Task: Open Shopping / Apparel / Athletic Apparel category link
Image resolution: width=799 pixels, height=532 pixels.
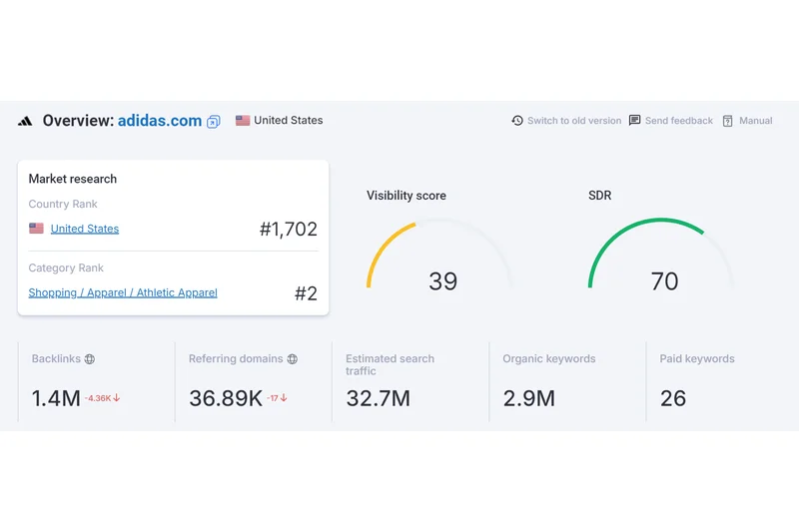Action: [123, 293]
